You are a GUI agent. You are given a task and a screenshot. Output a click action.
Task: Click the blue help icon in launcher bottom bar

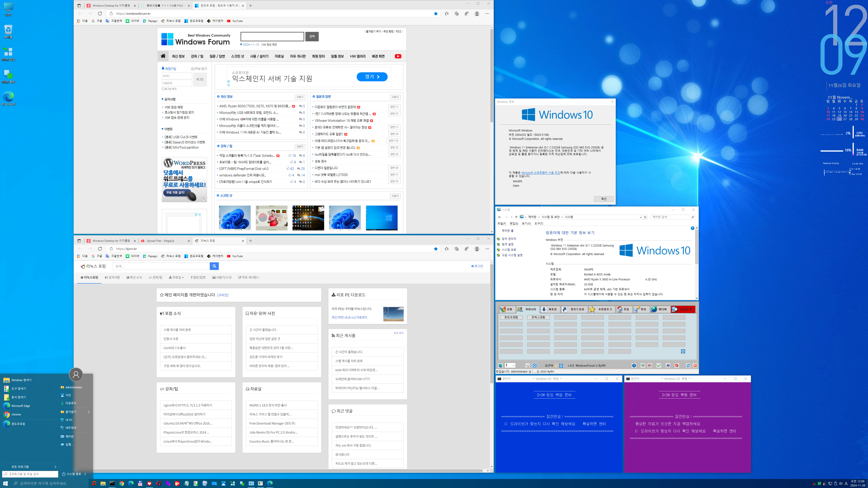point(634,365)
